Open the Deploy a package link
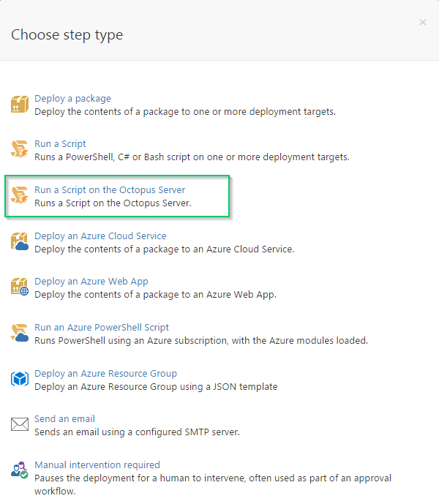Viewport: 439px width, 504px height. (x=72, y=98)
